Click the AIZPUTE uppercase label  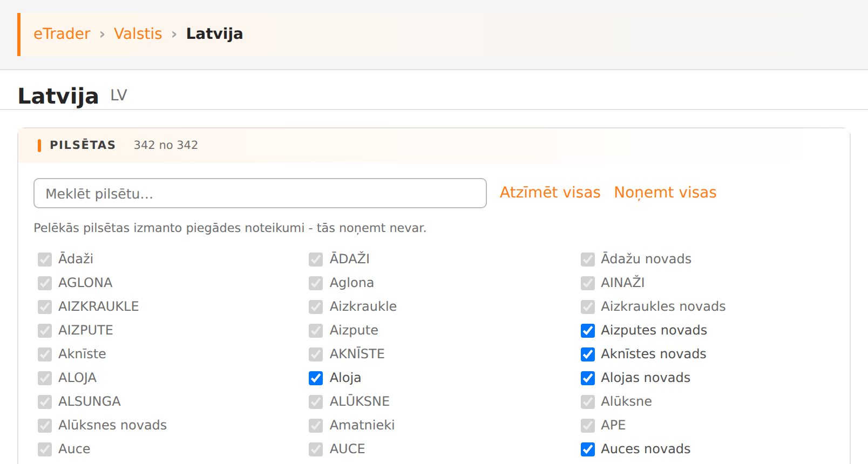[x=85, y=330]
